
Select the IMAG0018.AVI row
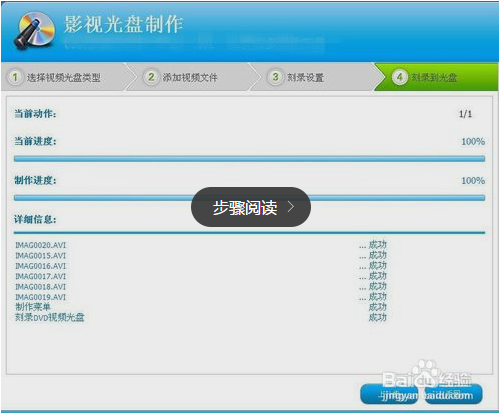[201, 287]
